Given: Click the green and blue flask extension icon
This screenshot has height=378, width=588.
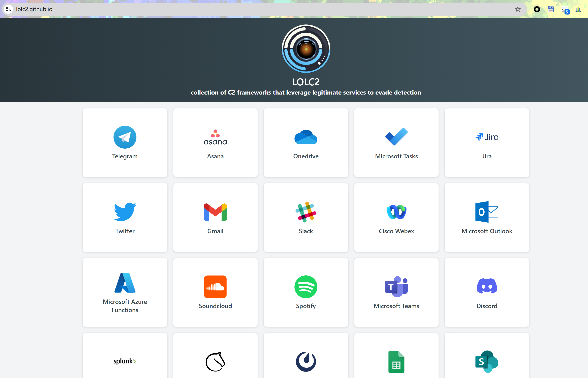Looking at the screenshot, I should click(578, 10).
